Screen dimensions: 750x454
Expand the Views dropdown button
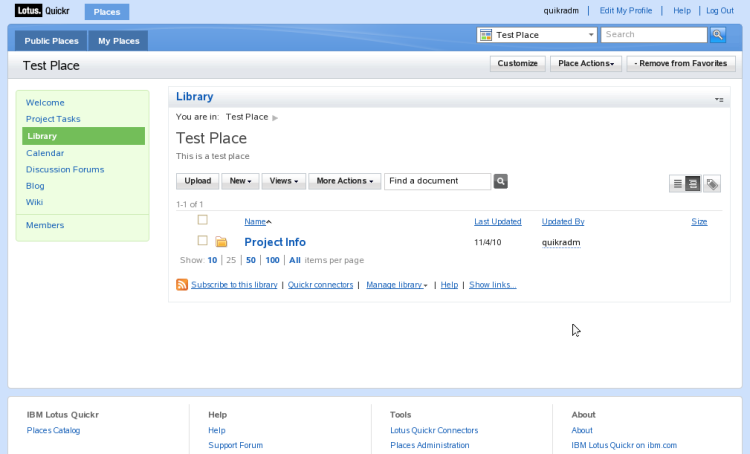click(284, 181)
